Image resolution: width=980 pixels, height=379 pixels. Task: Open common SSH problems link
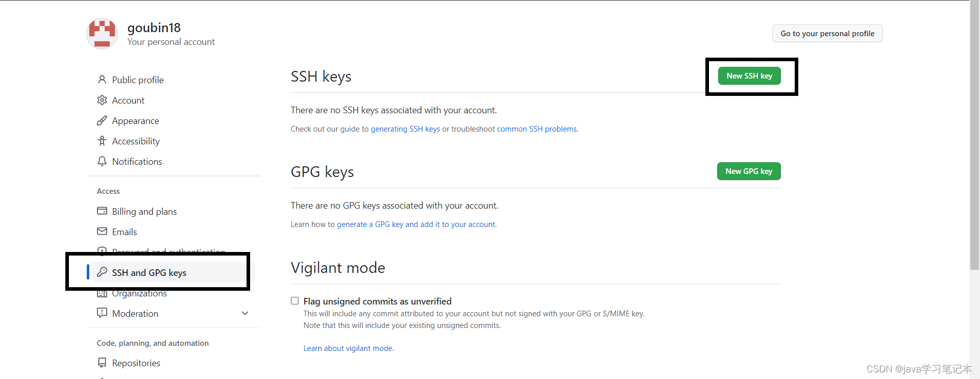point(537,129)
